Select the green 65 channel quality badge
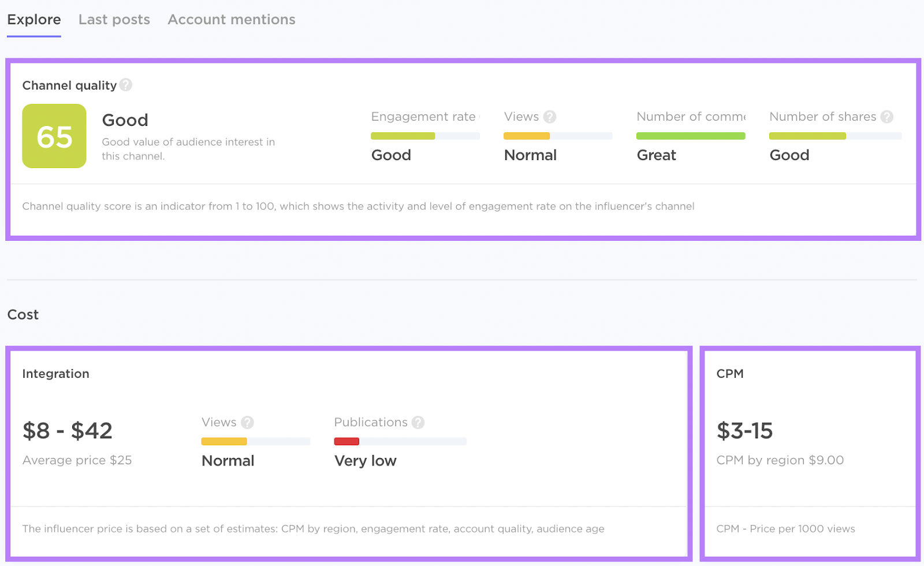 54,136
